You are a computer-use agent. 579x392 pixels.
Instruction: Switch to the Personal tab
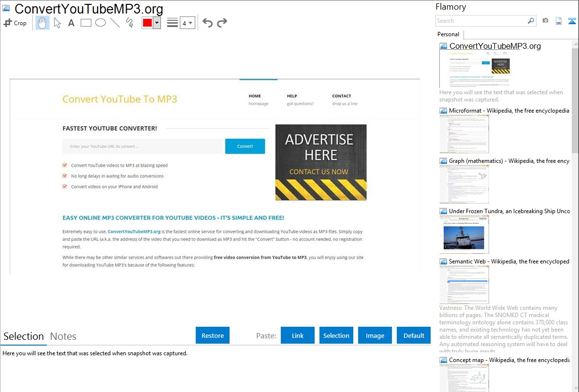click(449, 34)
